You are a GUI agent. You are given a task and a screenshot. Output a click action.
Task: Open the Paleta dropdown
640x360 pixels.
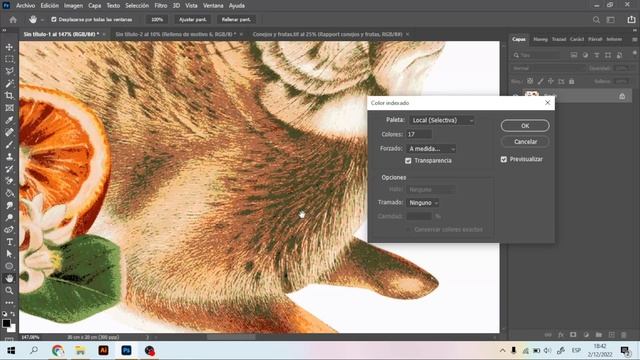tap(442, 120)
